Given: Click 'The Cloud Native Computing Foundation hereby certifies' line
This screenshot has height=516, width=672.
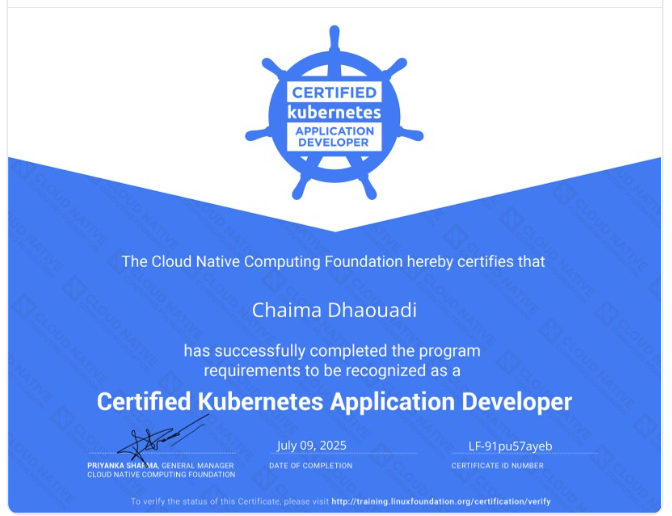Looking at the screenshot, I should (x=333, y=261).
